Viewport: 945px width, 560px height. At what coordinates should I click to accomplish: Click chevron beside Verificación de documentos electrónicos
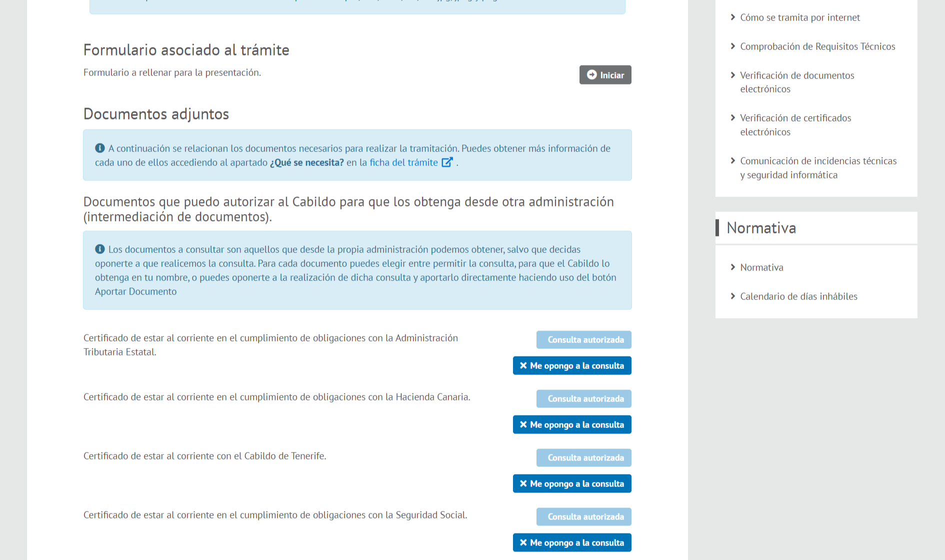[733, 75]
